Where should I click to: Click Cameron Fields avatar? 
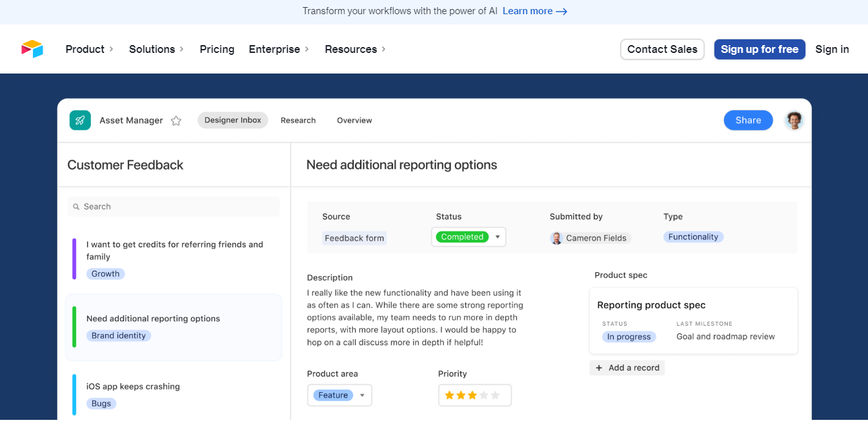pos(556,238)
